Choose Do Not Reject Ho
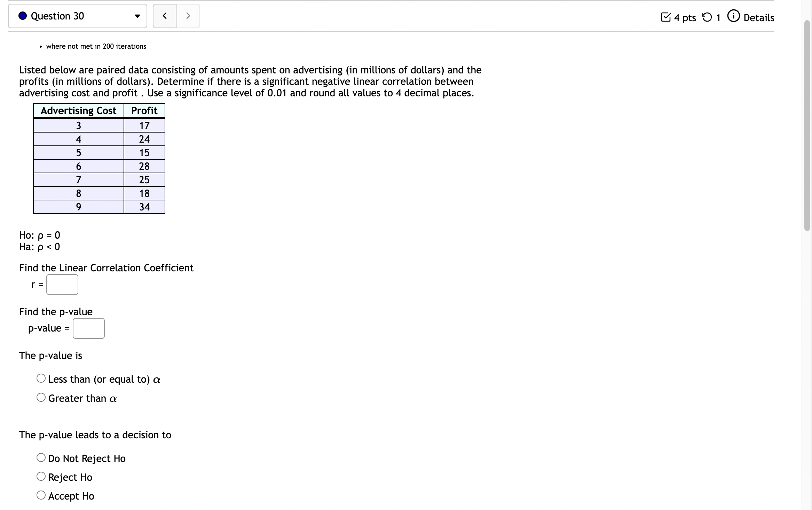 click(41, 458)
